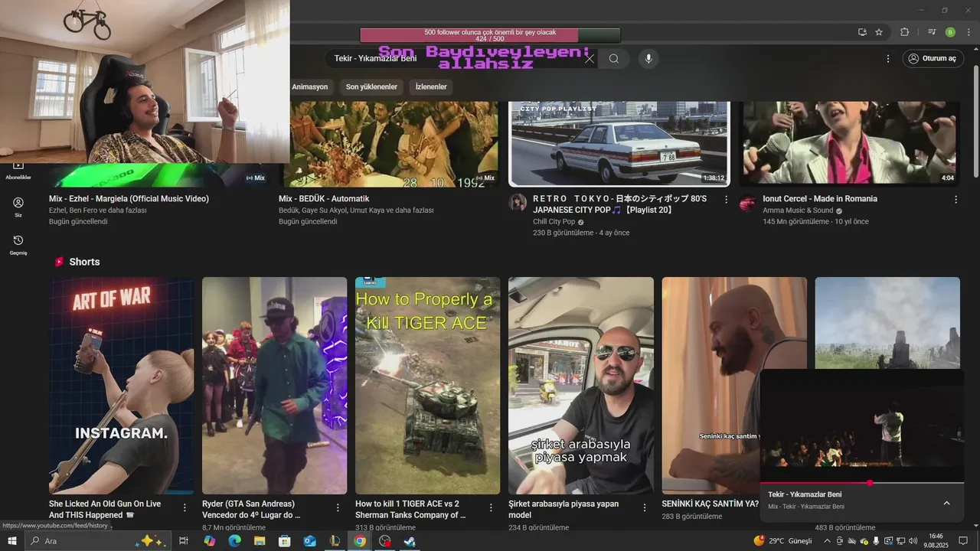
Task: Open Microsoft Store from the taskbar
Action: pyautogui.click(x=285, y=541)
